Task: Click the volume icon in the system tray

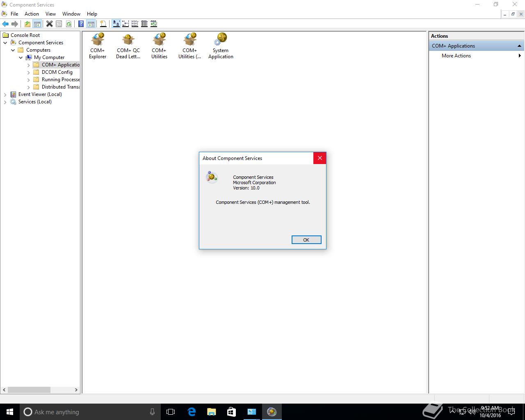Action: click(472, 412)
